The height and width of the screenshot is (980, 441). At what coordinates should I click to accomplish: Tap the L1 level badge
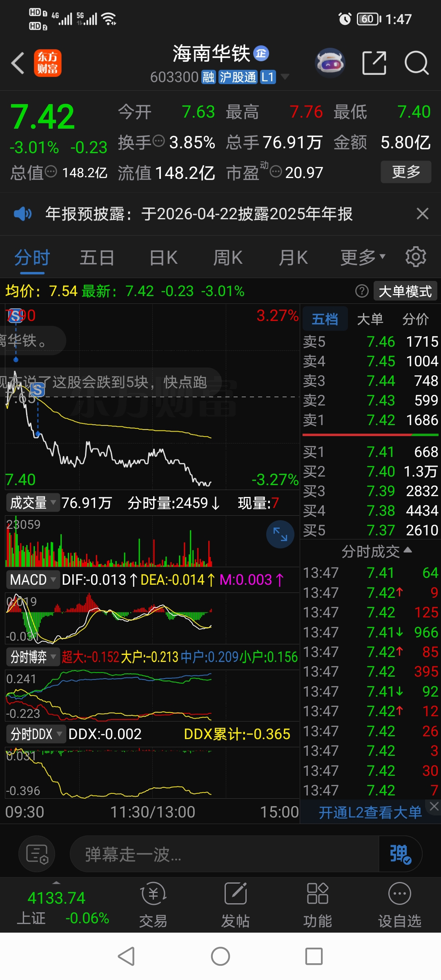point(268,77)
